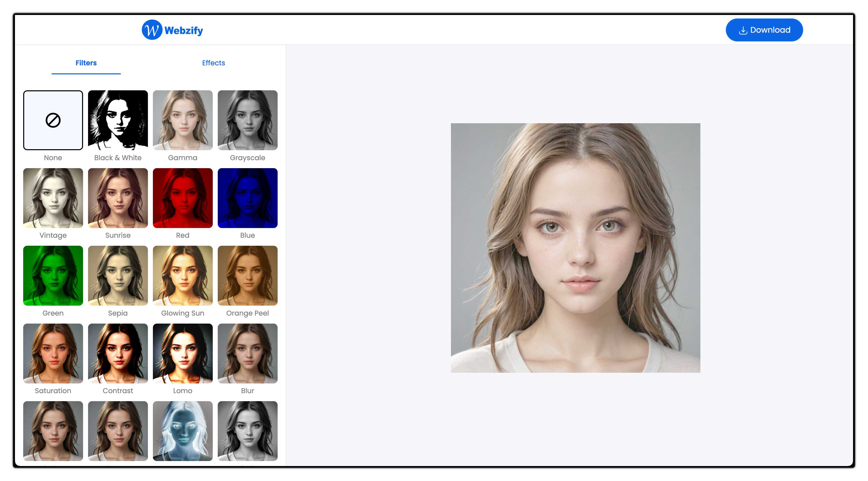Apply the Green filter thumbnail
The height and width of the screenshot is (481, 868).
tap(53, 275)
